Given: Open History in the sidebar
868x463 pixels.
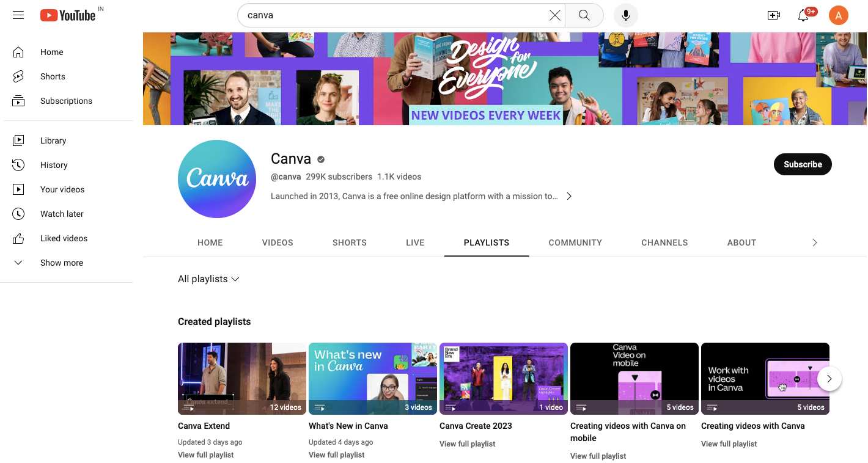Looking at the screenshot, I should tap(67, 165).
